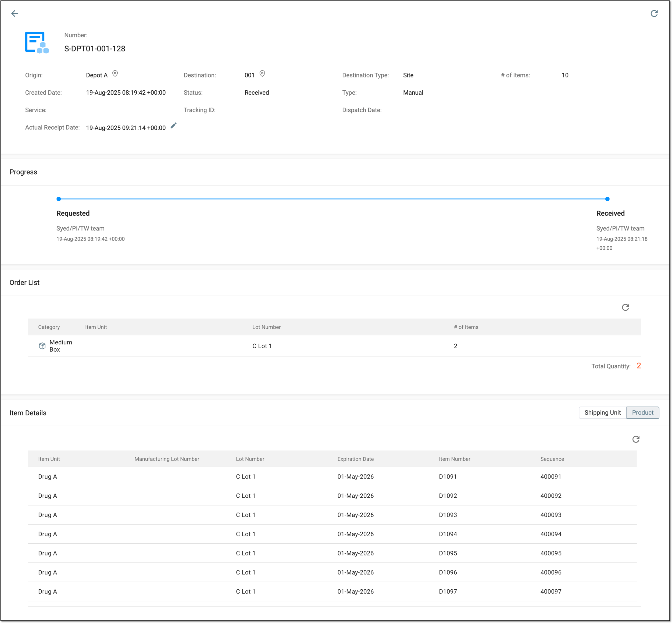
Task: Click the Origin value Depot A
Action: pyautogui.click(x=97, y=75)
